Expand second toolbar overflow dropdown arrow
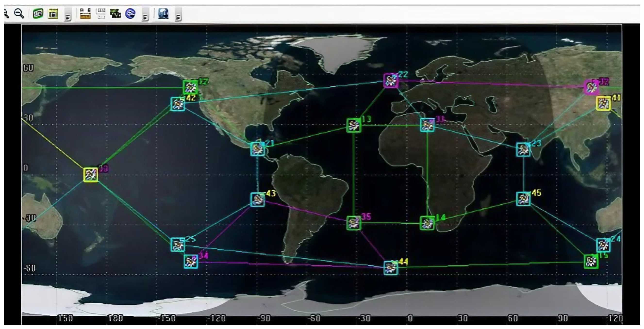The image size is (644, 329). tap(145, 17)
